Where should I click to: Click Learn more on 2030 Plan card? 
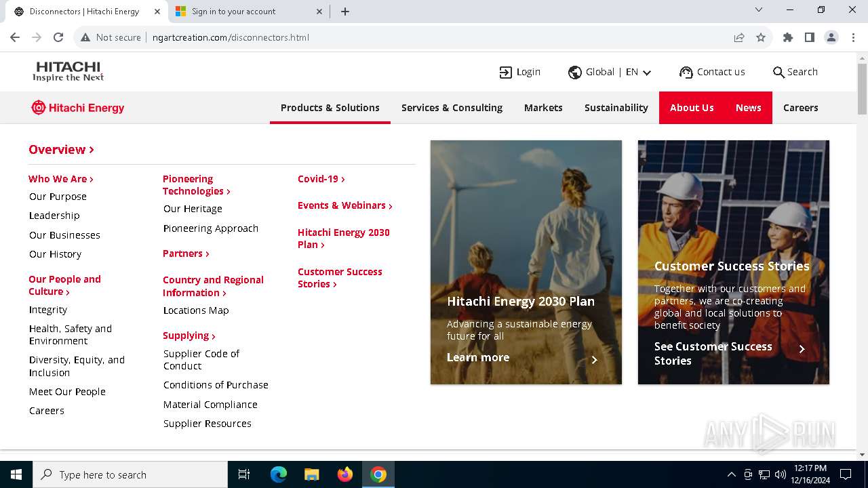tap(478, 358)
